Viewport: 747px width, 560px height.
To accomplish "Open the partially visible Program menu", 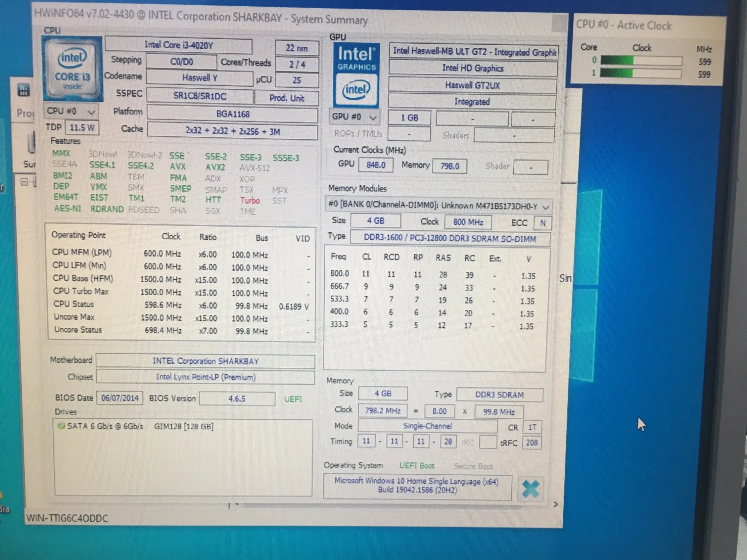I will pos(25,113).
